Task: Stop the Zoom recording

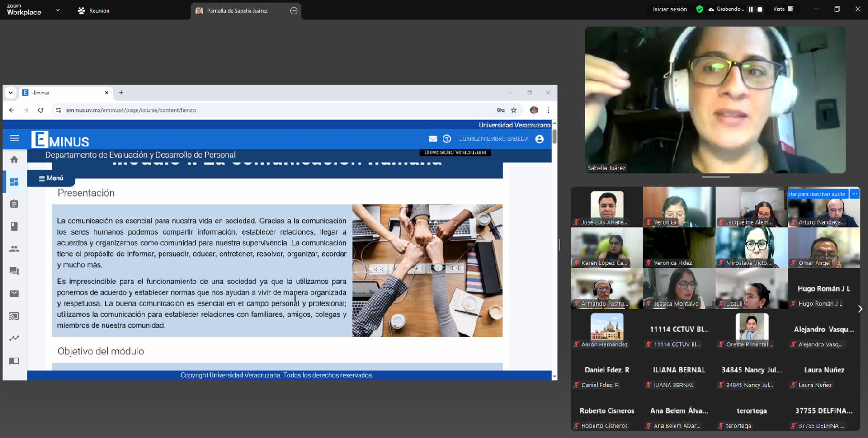Action: tap(760, 9)
